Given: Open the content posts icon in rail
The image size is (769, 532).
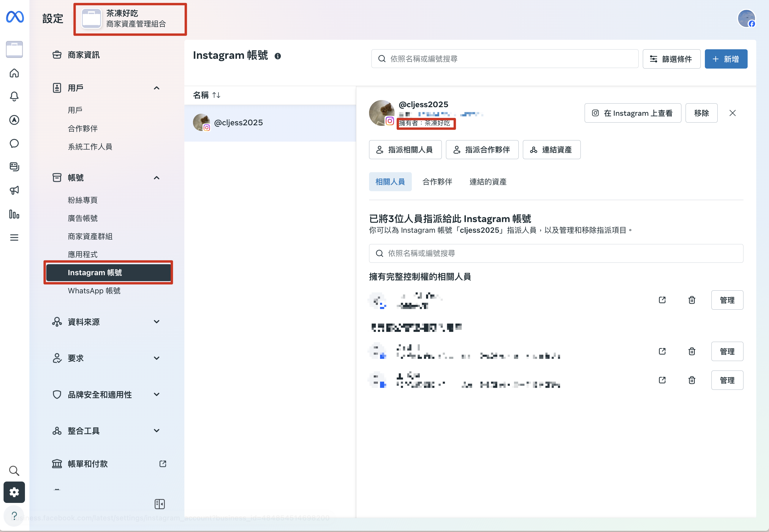Looking at the screenshot, I should 14,167.
